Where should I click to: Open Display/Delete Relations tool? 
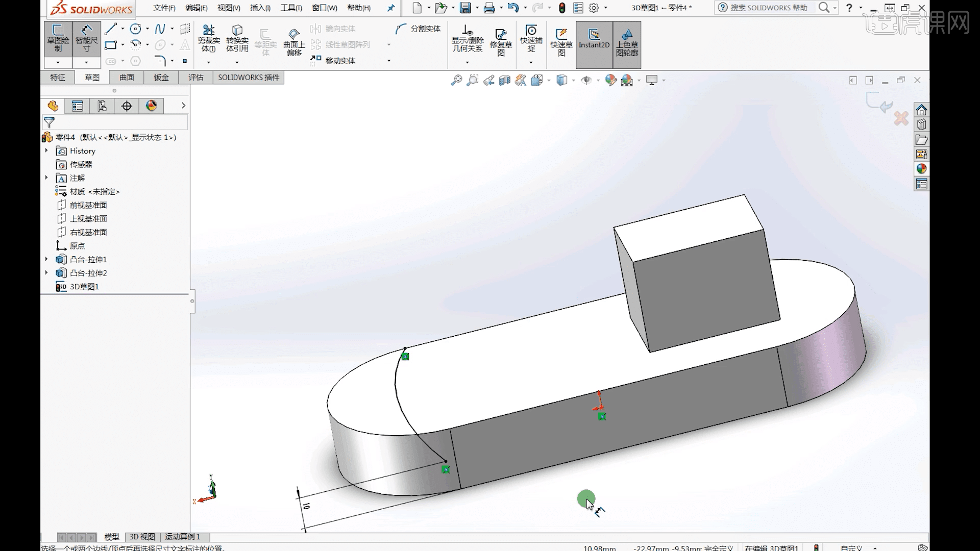pyautogui.click(x=467, y=39)
